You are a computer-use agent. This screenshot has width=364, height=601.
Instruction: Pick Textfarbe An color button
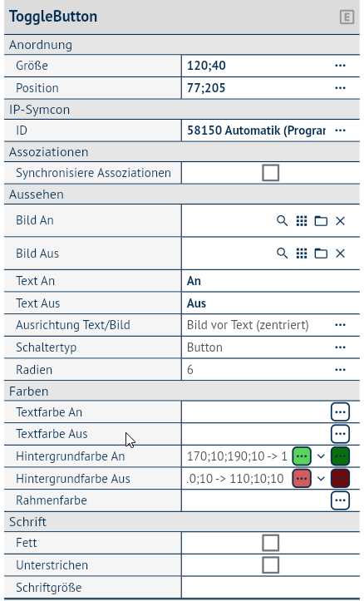(340, 412)
